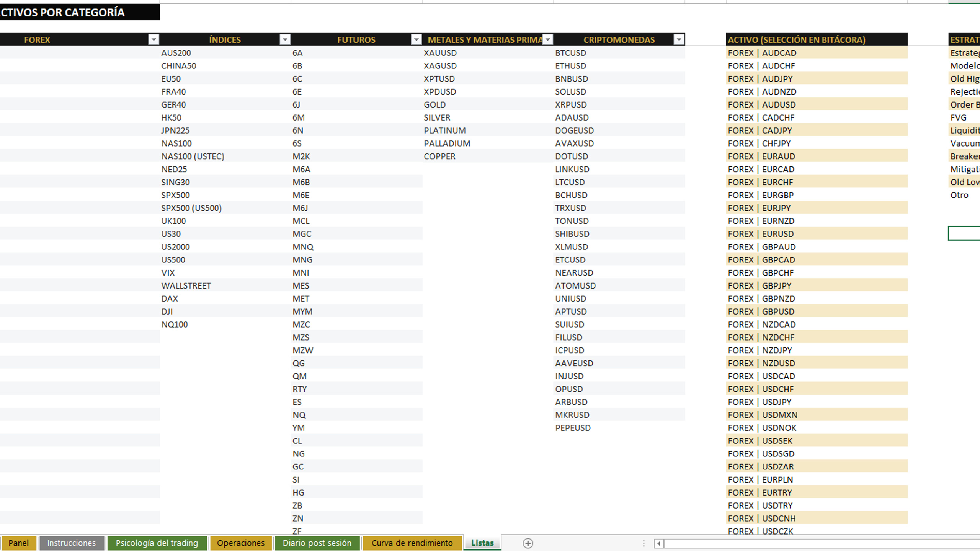Open the ÍNDICES column filter dropdown
The height and width of the screenshot is (551, 980).
click(285, 39)
